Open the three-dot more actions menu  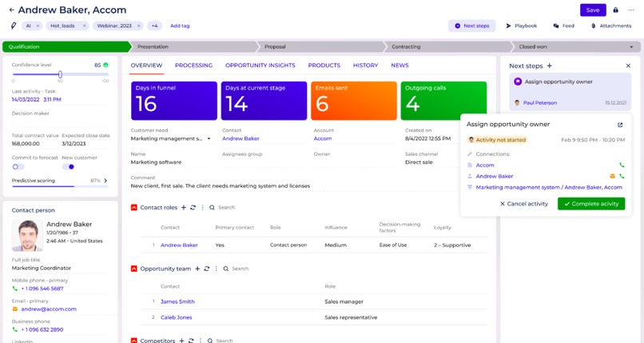tap(631, 10)
